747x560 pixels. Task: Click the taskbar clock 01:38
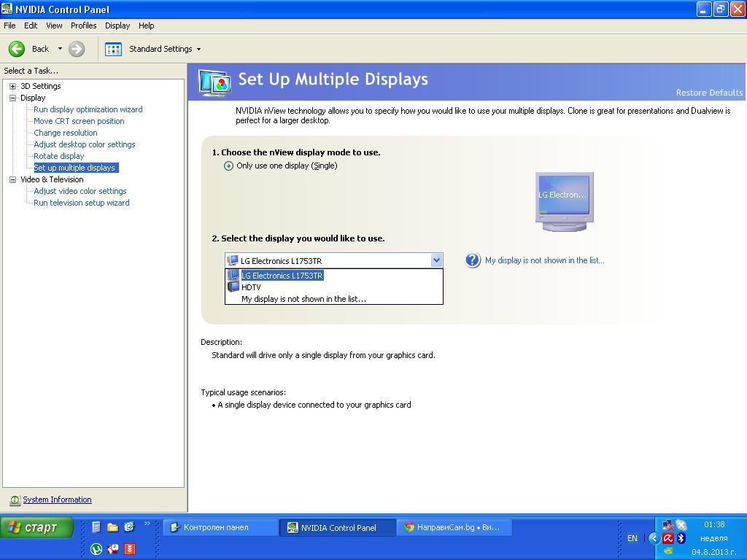click(714, 525)
